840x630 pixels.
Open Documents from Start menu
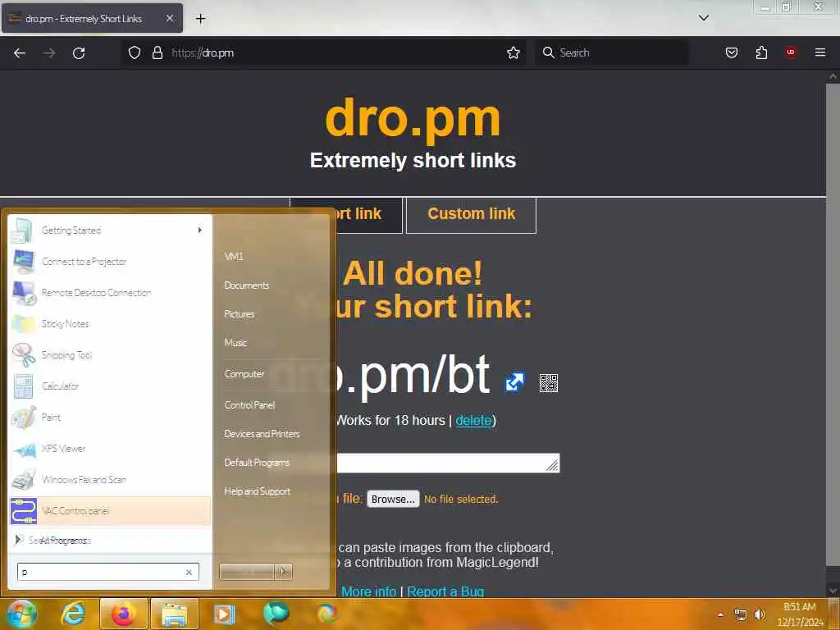pyautogui.click(x=246, y=285)
